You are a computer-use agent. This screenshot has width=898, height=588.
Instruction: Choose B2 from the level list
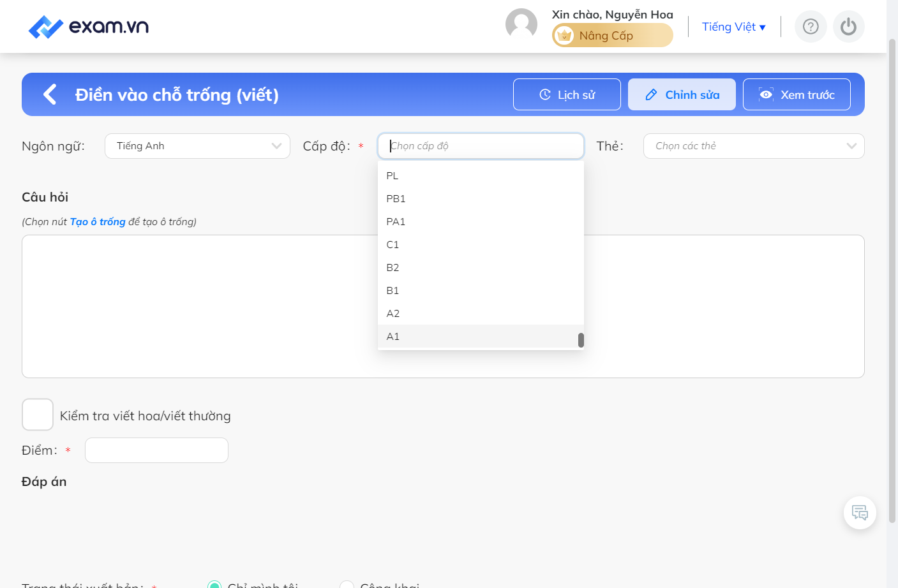pos(481,267)
